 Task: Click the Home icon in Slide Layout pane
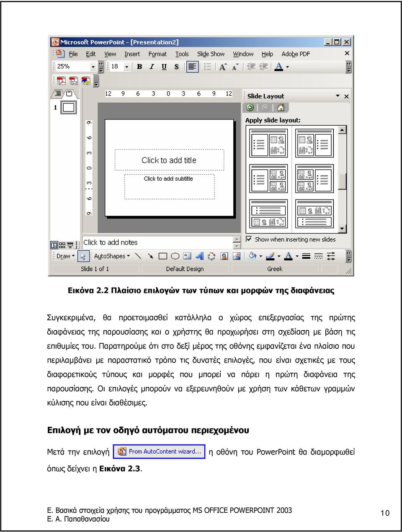click(281, 108)
